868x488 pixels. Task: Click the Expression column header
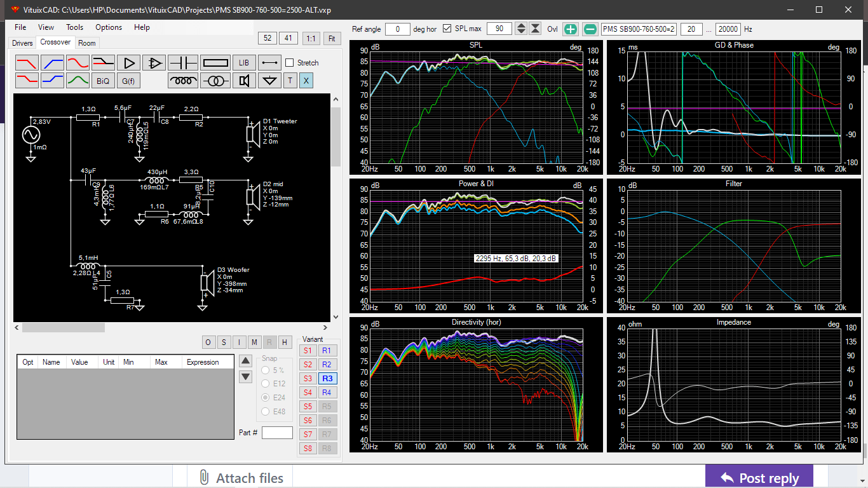(x=203, y=362)
